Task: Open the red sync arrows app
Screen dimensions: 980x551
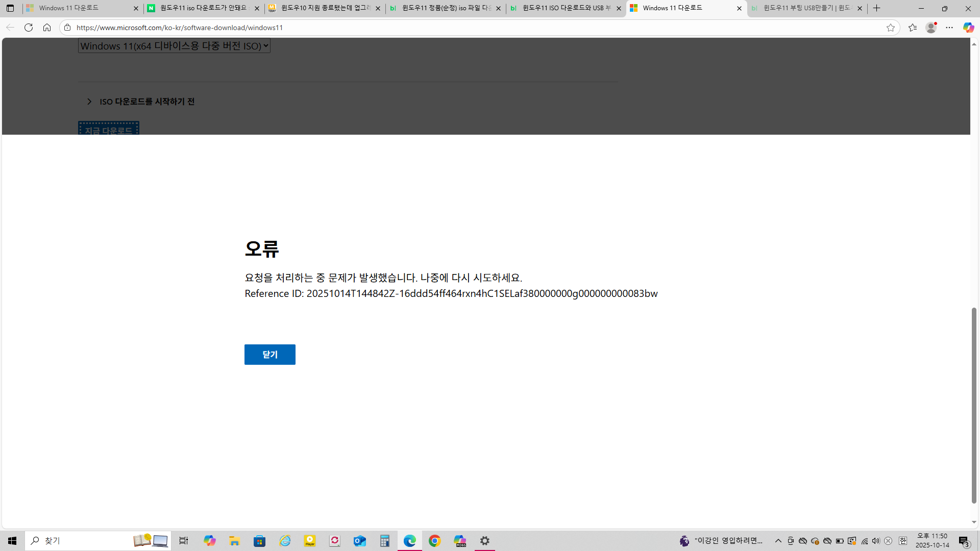Action: click(335, 541)
